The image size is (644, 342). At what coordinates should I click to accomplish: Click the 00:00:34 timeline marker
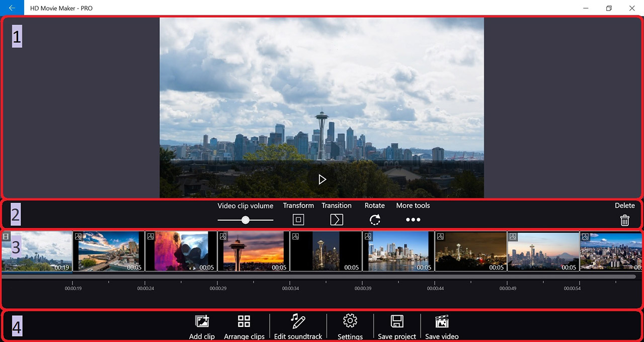coord(290,288)
